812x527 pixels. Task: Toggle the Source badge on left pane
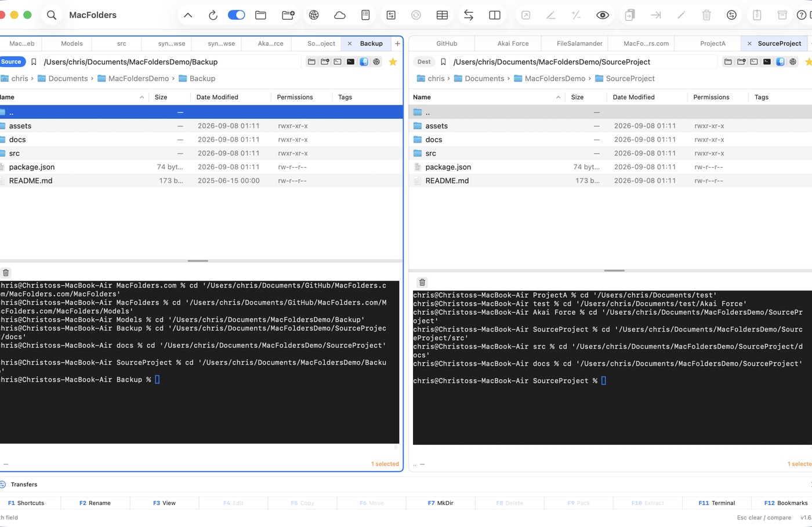click(x=11, y=61)
